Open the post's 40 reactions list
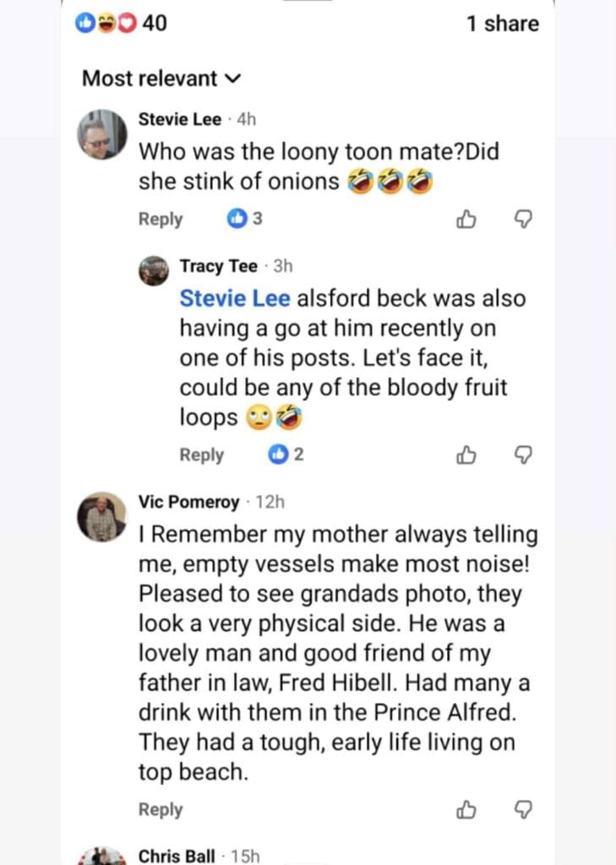Image resolution: width=616 pixels, height=865 pixels. [122, 24]
